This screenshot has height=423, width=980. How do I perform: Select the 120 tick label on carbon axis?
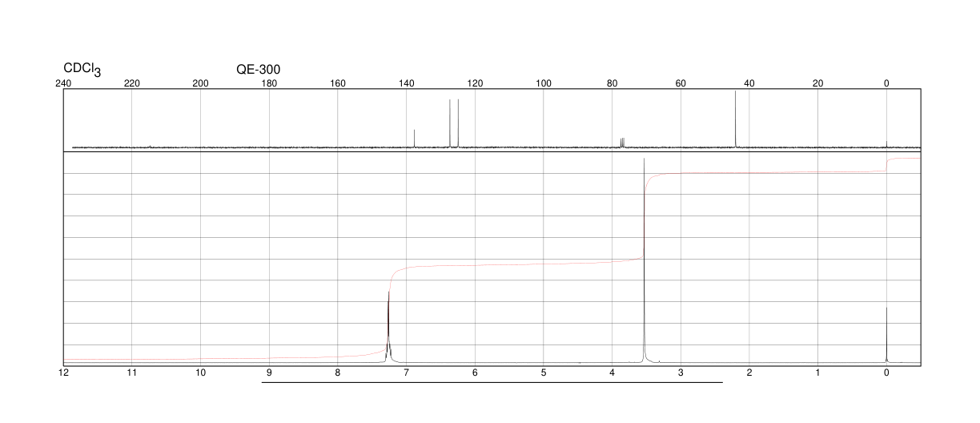point(475,83)
